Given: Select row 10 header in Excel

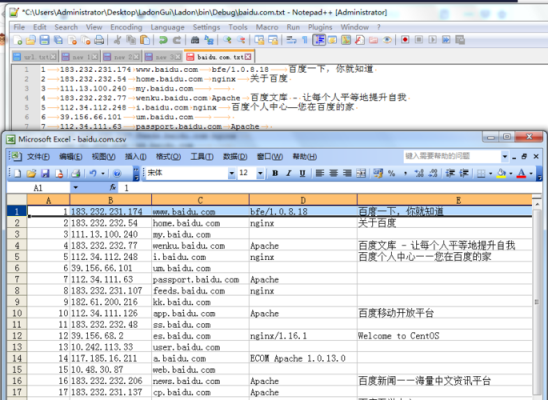Looking at the screenshot, I should coord(17,313).
